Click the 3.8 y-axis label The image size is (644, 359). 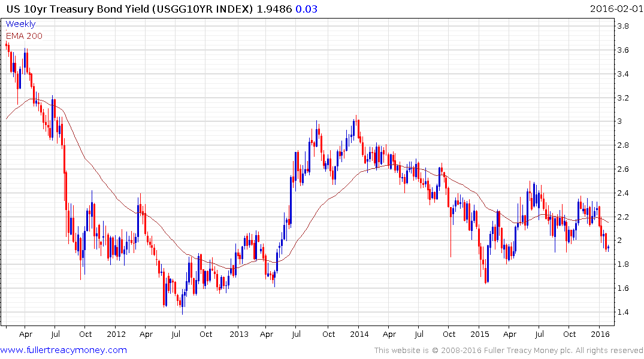tap(623, 26)
